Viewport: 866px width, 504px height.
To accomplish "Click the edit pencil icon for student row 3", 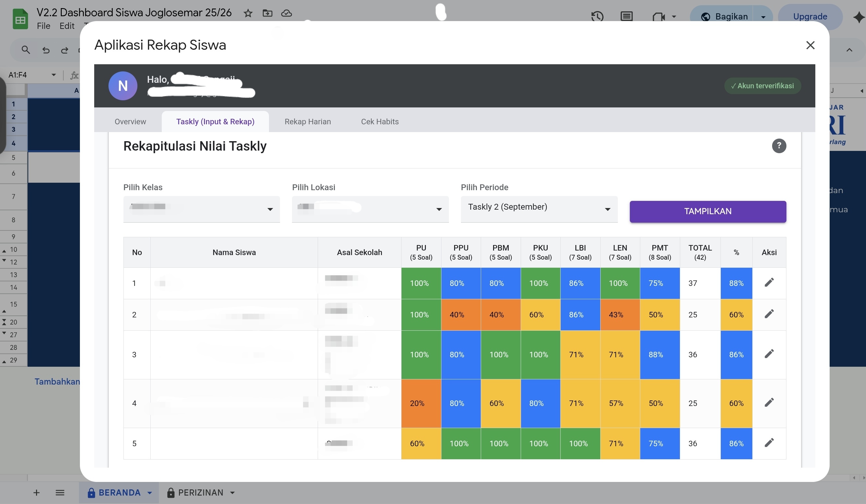I will point(769,354).
